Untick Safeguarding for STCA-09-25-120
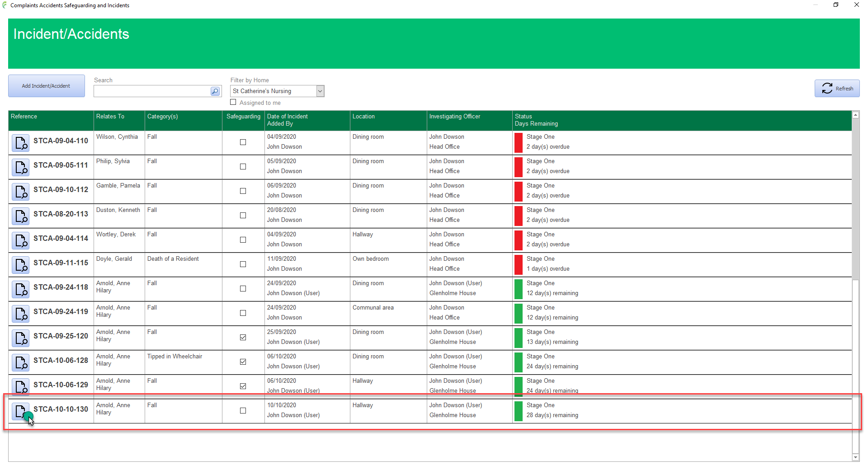The width and height of the screenshot is (868, 470). point(243,338)
